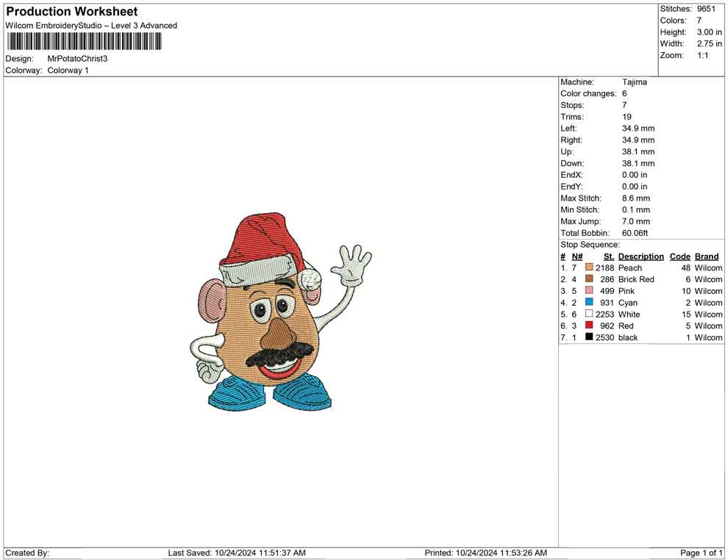This screenshot has height=560, width=728.
Task: Click the Last Saved timestamp in the footer
Action: point(237,553)
